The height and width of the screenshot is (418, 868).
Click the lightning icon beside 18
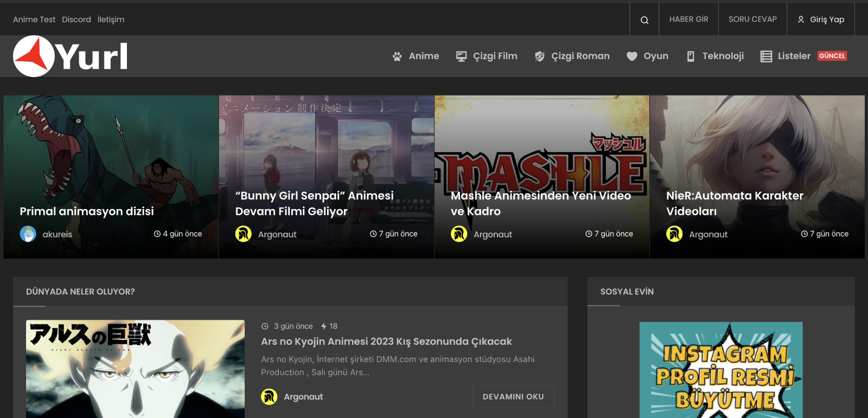[x=323, y=326]
